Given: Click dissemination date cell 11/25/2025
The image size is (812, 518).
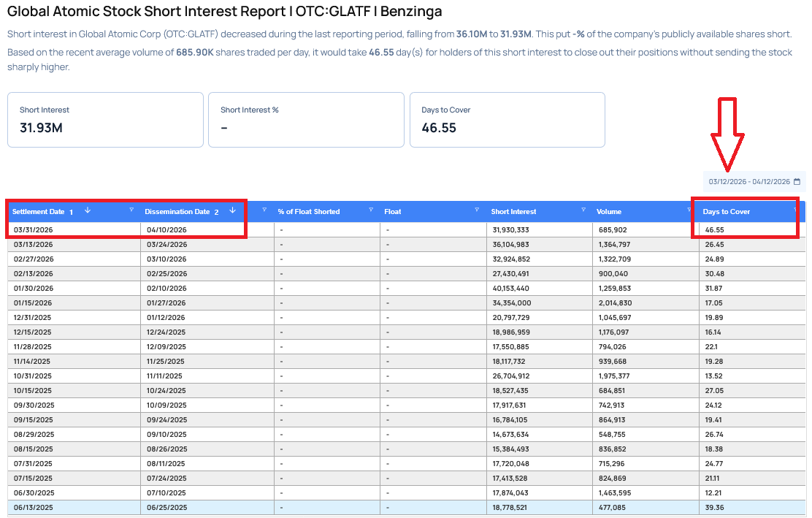Looking at the screenshot, I should click(166, 361).
